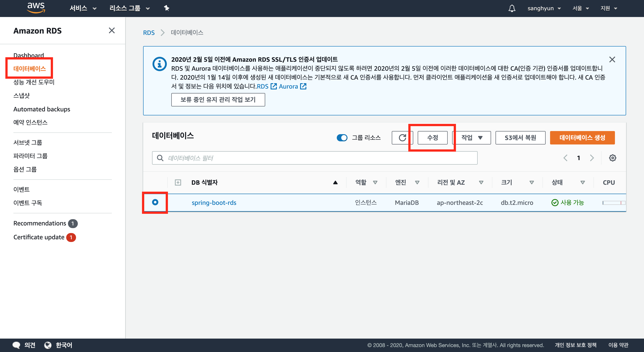Image resolution: width=644 pixels, height=352 pixels.
Task: Open the notifications bell icon
Action: (x=512, y=8)
